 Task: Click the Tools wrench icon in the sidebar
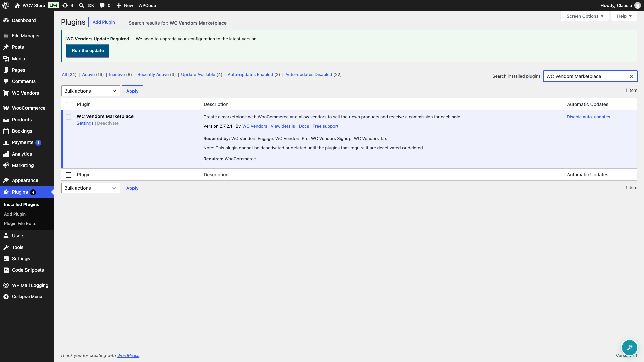[x=6, y=247]
